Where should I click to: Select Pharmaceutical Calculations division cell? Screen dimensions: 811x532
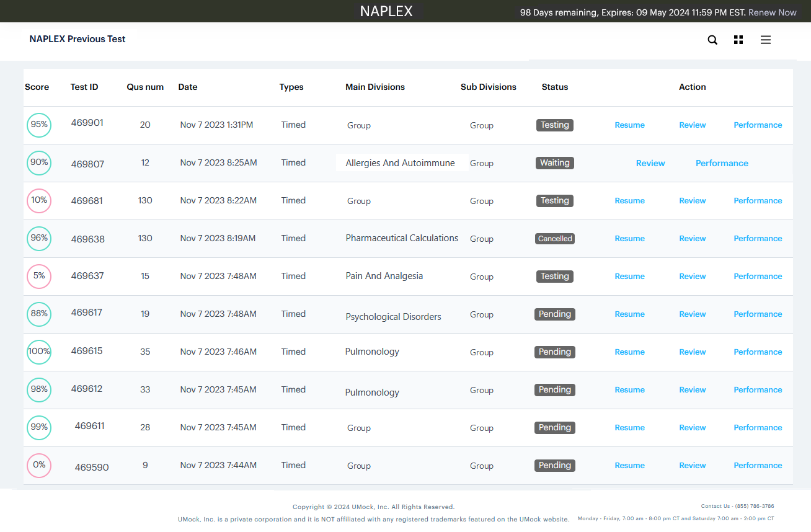(402, 238)
